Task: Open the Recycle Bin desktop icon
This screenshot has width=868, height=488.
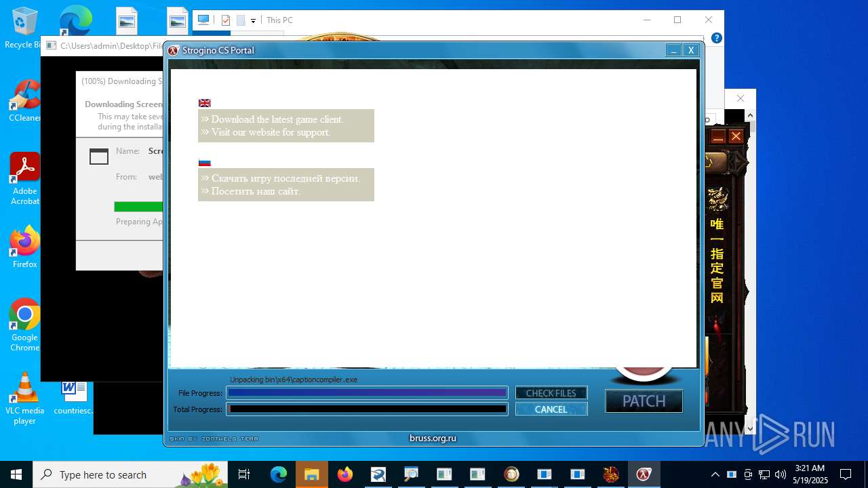Action: pos(24,28)
